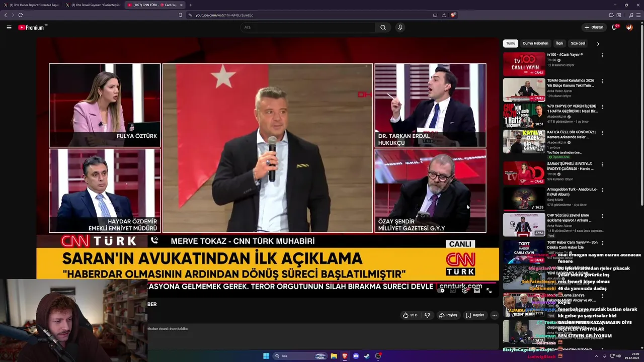Click the browser address bar URL

[x=224, y=15]
